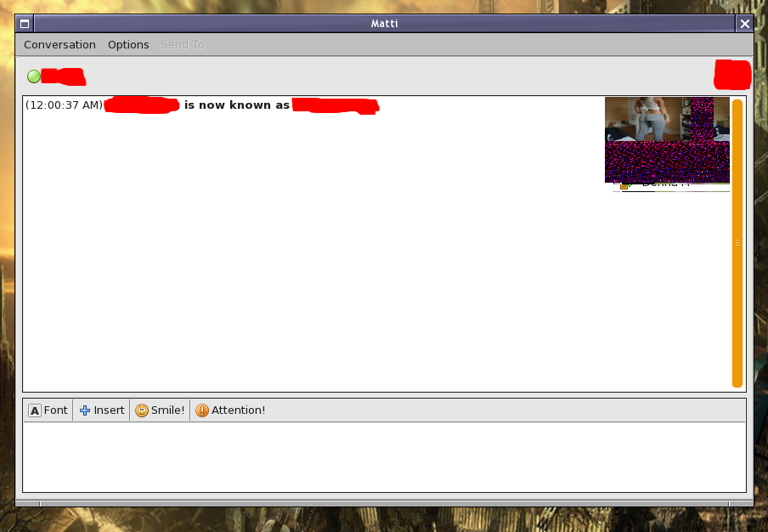The height and width of the screenshot is (532, 768).
Task: Send an Attention! buzz to buddy
Action: point(230,410)
